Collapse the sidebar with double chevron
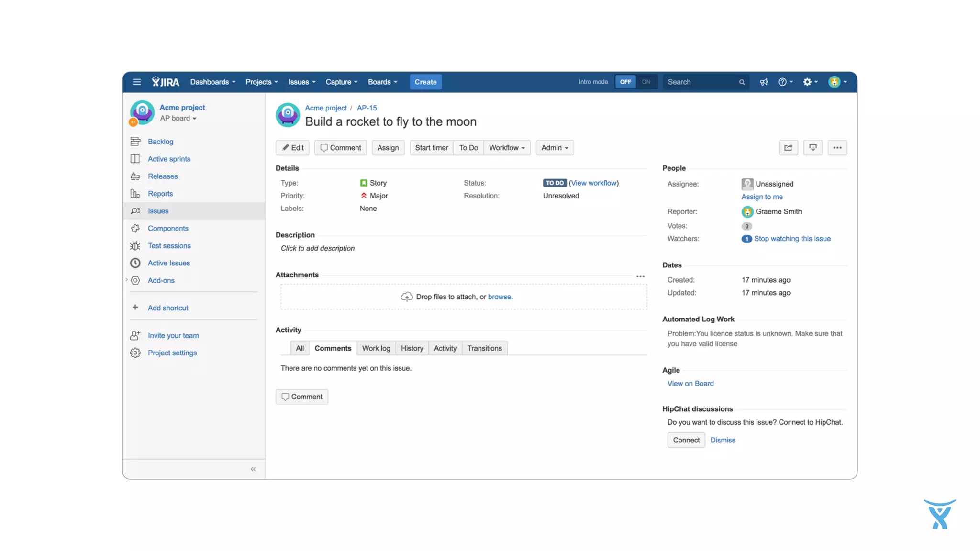The width and height of the screenshot is (980, 551). click(253, 469)
